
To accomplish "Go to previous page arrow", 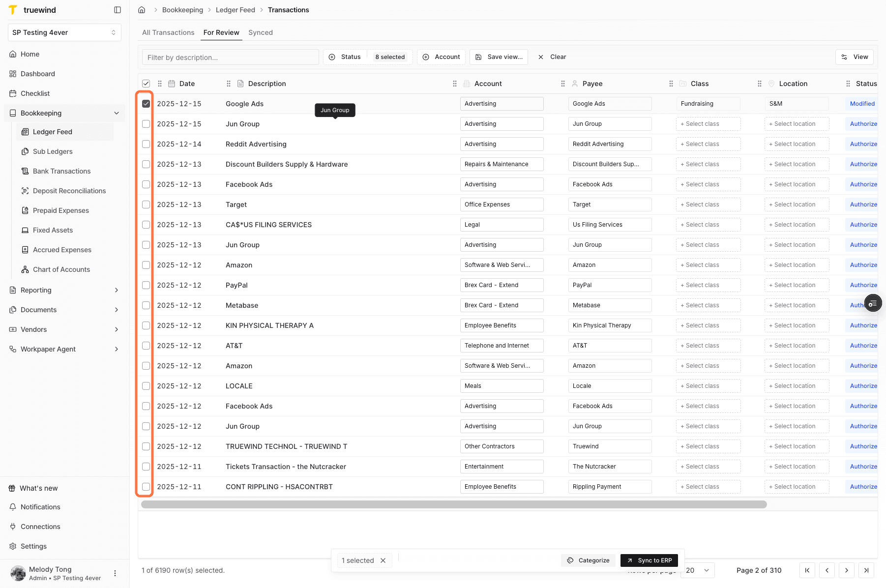I will coord(827,570).
